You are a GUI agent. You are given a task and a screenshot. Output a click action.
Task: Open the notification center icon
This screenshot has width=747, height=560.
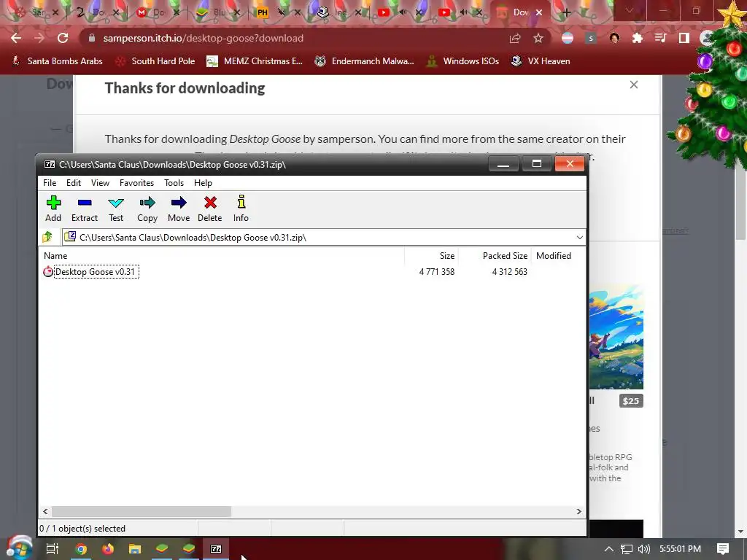(x=723, y=548)
